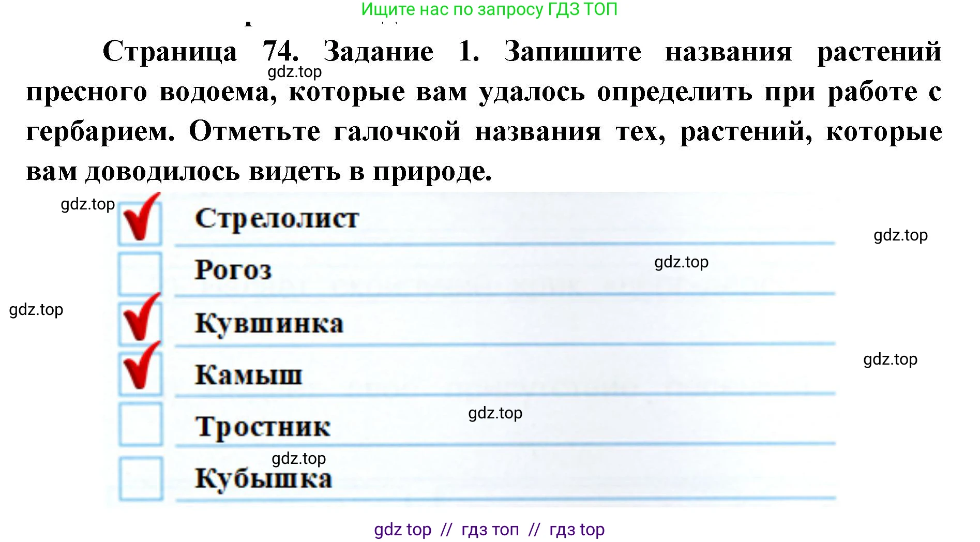Open the green ГДЗ ТОП header link
This screenshot has width=980, height=542.
click(x=489, y=9)
